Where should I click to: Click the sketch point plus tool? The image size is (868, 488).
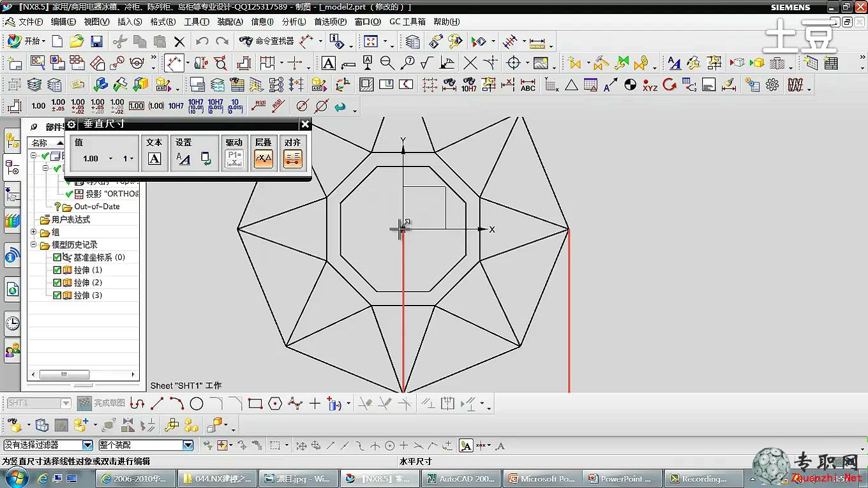point(315,404)
